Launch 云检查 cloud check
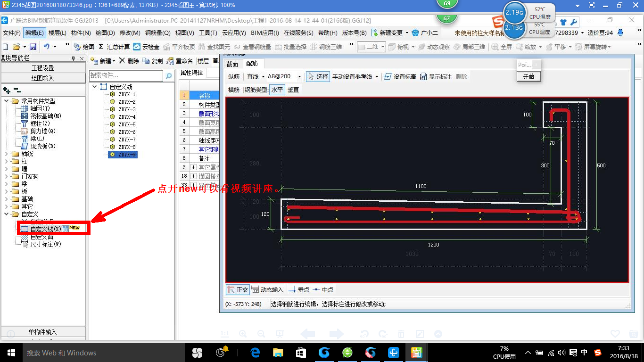644x362 pixels. [x=146, y=47]
